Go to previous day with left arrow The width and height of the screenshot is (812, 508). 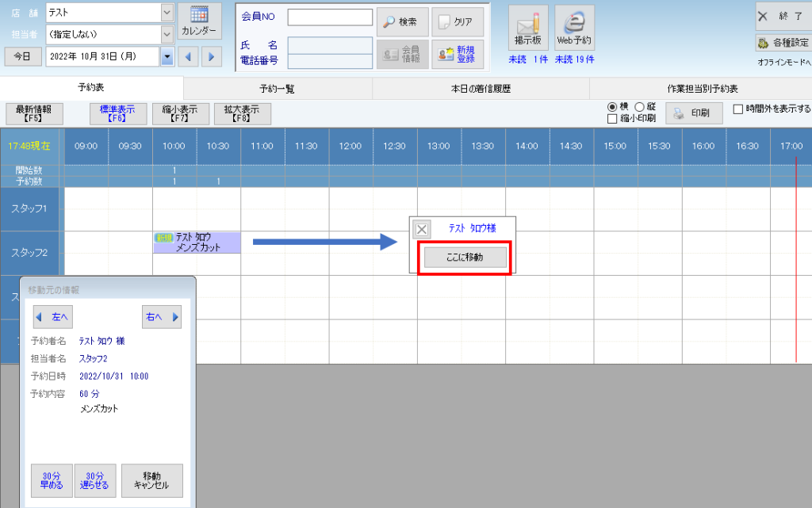point(188,56)
